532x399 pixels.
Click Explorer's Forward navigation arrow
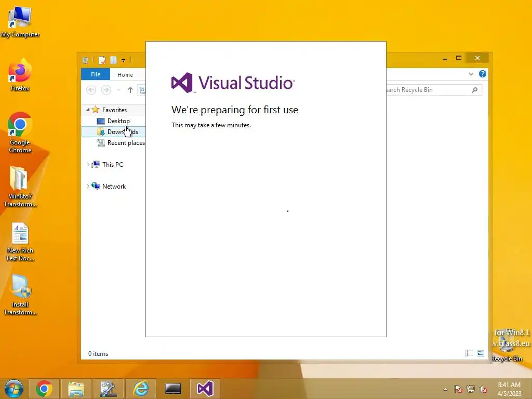coord(106,90)
